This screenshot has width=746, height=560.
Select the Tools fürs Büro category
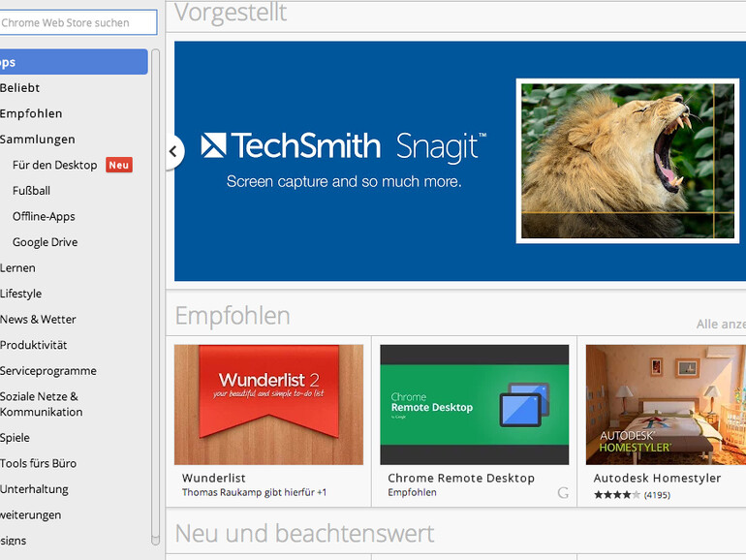point(38,463)
